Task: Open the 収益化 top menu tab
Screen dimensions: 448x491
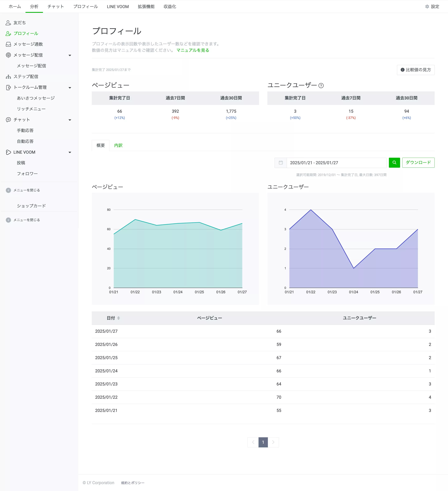Action: tap(170, 7)
